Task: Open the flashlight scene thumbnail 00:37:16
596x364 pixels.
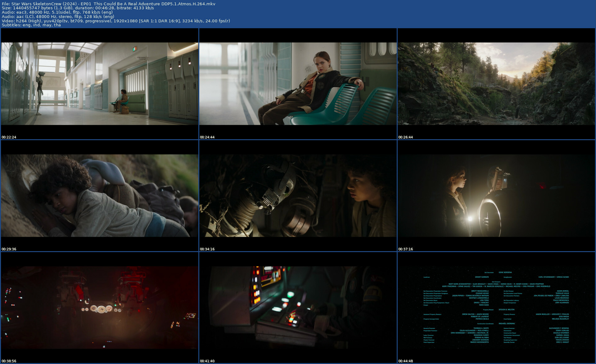Action: (496, 196)
